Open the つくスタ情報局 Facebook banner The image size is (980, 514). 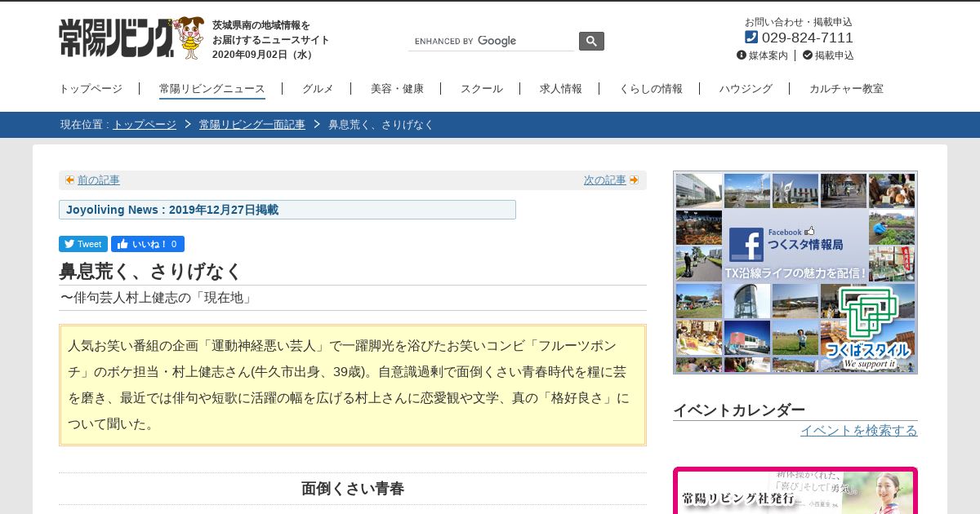(x=795, y=273)
